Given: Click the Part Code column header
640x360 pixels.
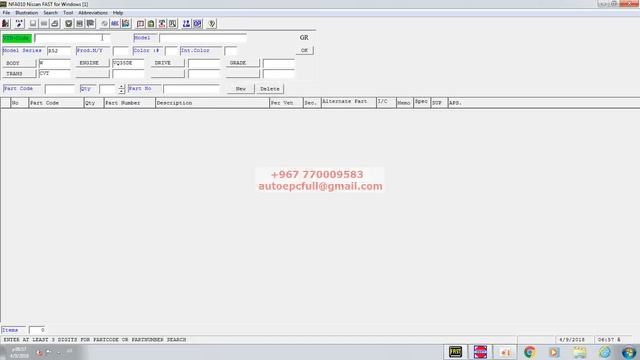Looking at the screenshot, I should [x=56, y=103].
